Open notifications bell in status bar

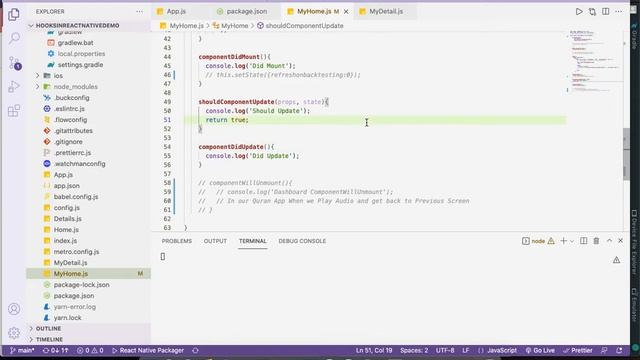(x=619, y=350)
